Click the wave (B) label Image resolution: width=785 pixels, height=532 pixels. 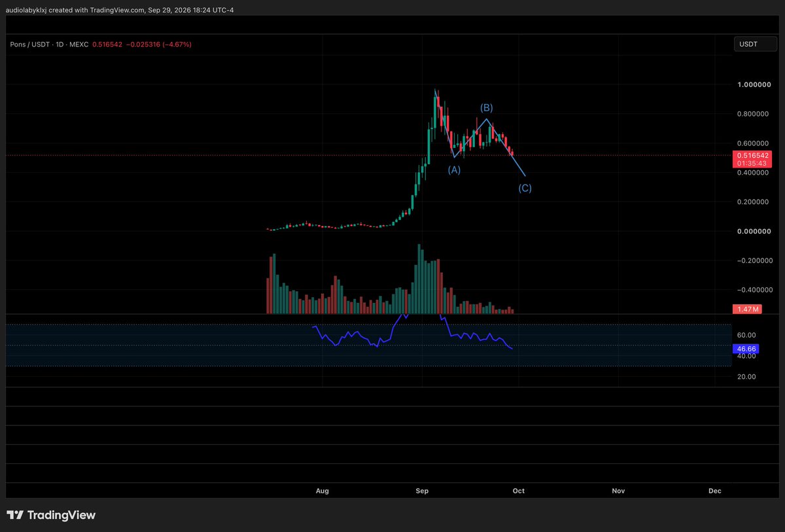[x=487, y=107]
